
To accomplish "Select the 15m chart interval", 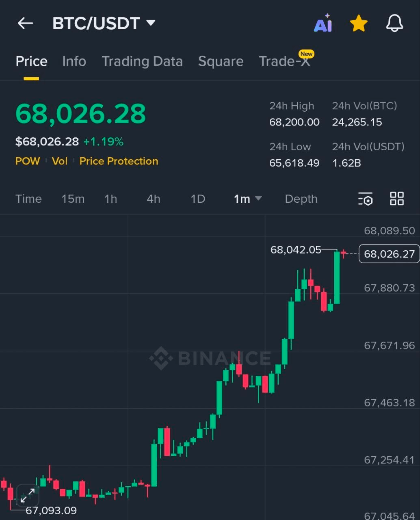I will [73, 199].
